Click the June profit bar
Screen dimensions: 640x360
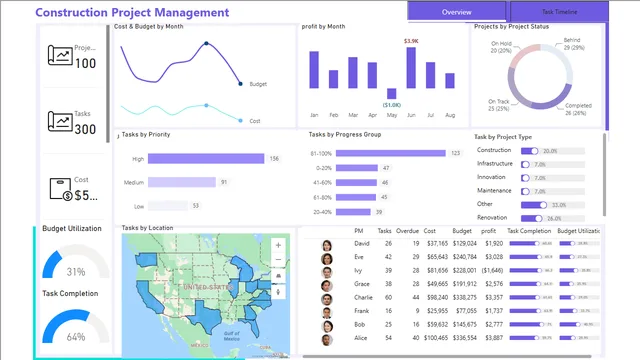click(x=411, y=68)
